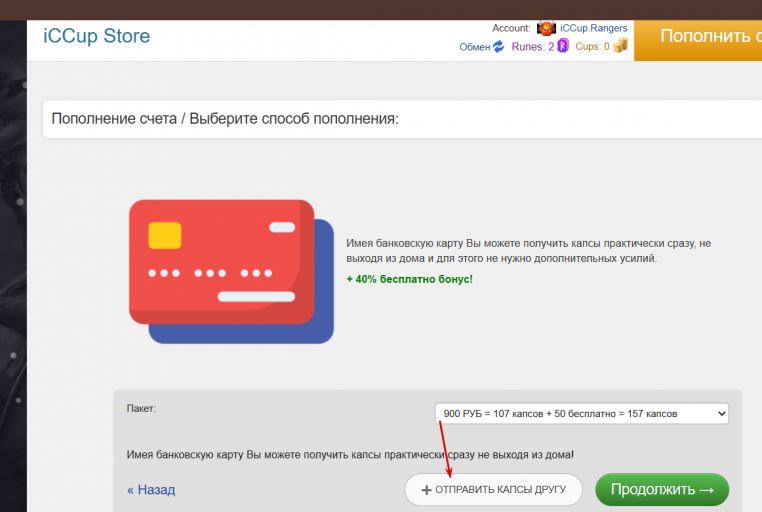Click the + 40% бесплатно бонус! text
The width and height of the screenshot is (762, 512).
point(409,279)
